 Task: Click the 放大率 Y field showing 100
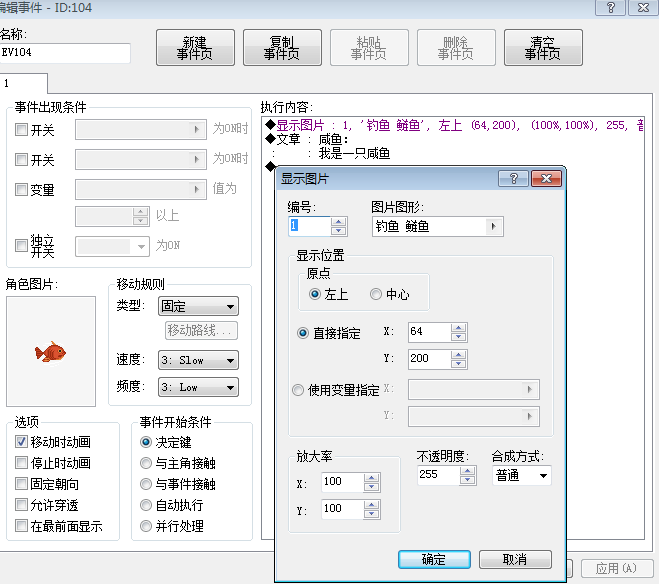(343, 509)
